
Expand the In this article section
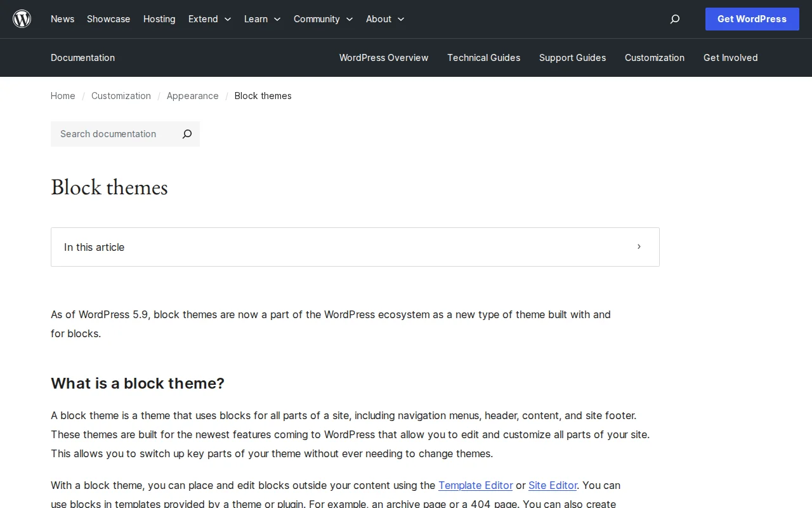[x=355, y=247]
